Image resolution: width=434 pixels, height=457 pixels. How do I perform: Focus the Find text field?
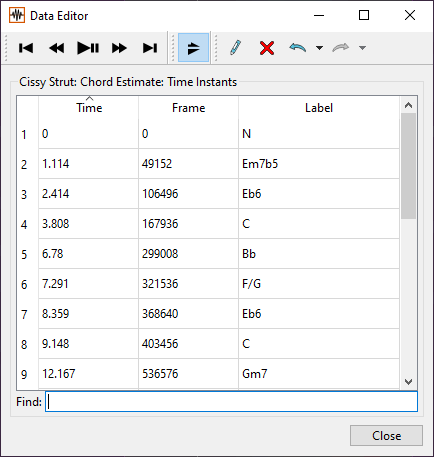point(231,401)
